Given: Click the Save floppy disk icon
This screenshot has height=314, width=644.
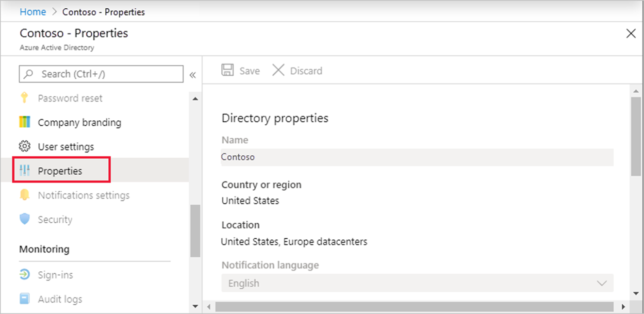Looking at the screenshot, I should click(227, 70).
